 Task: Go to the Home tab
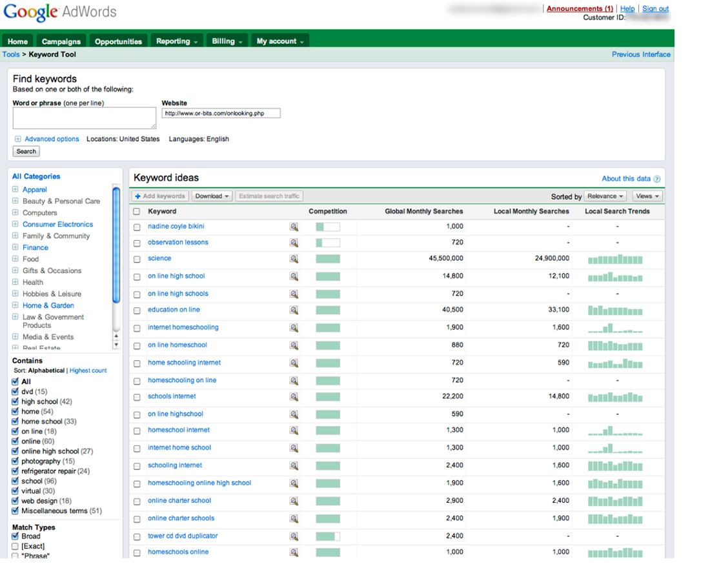(x=17, y=41)
